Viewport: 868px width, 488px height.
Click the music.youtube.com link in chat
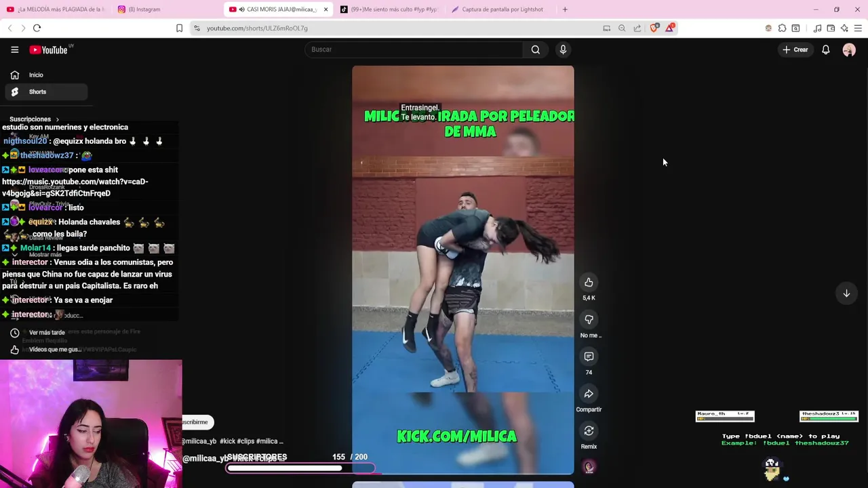point(75,187)
